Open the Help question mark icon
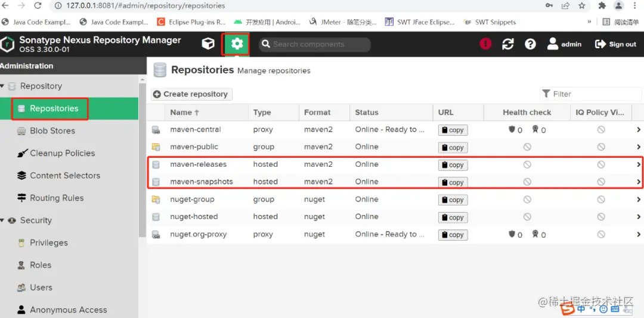The height and width of the screenshot is (318, 644). click(530, 44)
